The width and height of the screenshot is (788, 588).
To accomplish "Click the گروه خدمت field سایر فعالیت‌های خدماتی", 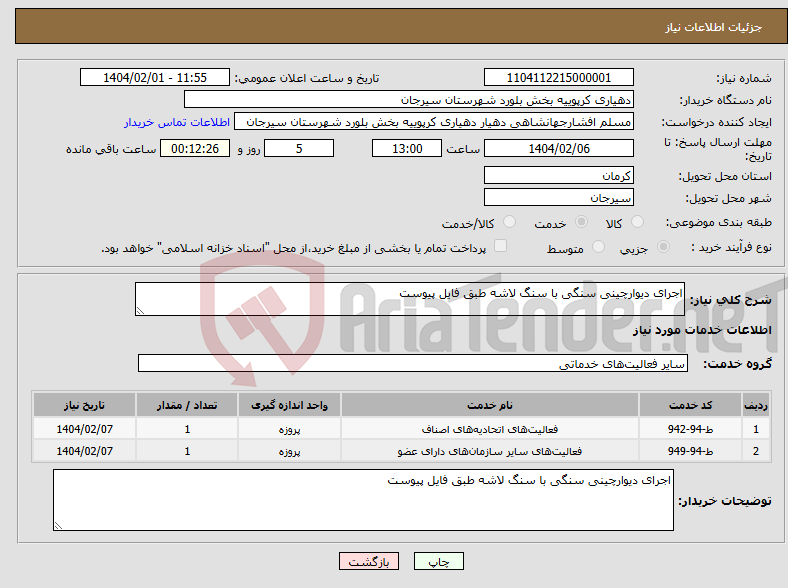I will (413, 363).
